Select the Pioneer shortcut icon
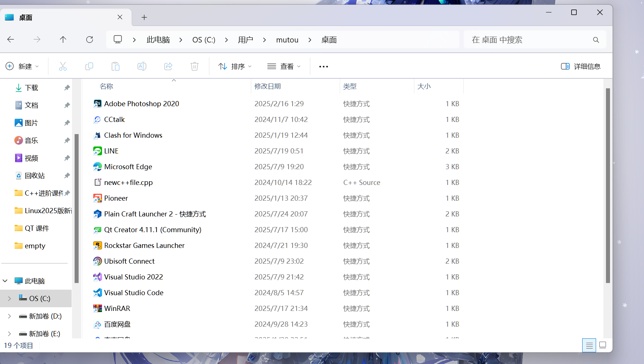Image resolution: width=644 pixels, height=364 pixels. [97, 198]
